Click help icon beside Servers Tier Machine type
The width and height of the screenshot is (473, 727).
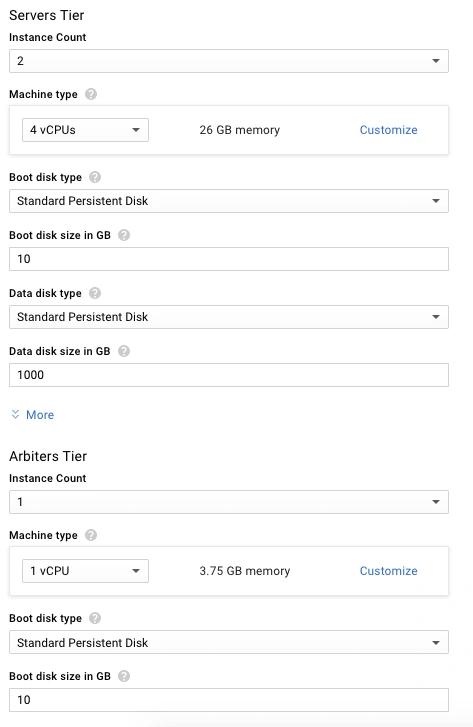pos(91,94)
